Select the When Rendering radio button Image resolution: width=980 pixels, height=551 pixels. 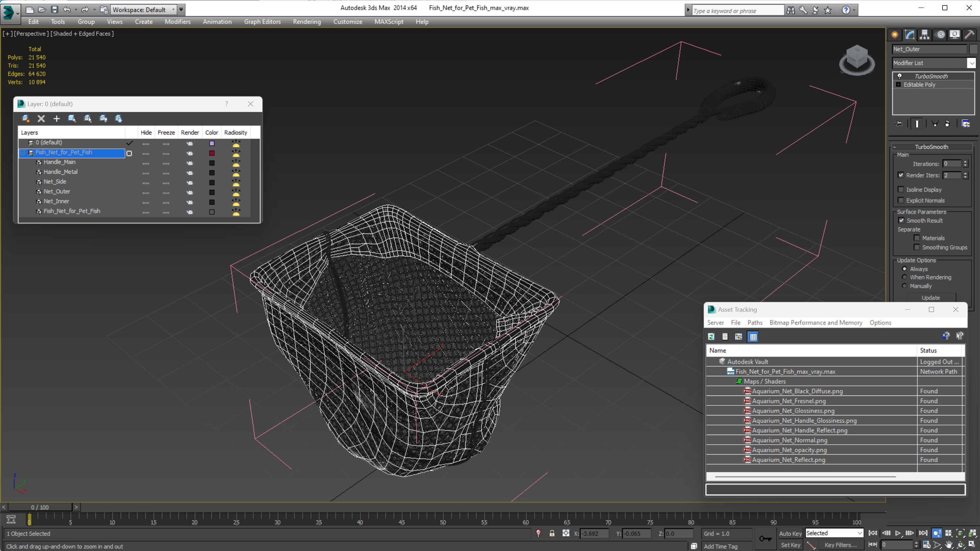904,277
